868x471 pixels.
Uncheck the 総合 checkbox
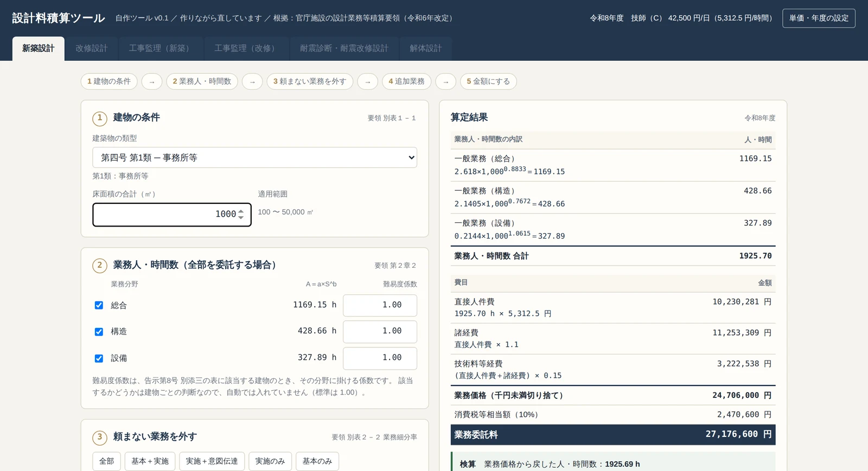coord(99,305)
